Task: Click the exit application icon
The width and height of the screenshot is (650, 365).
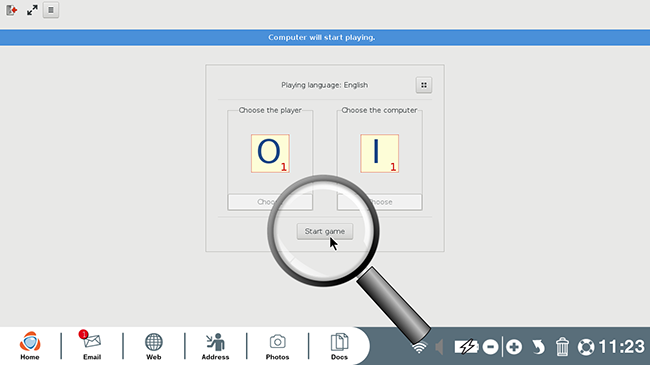Action: coord(12,10)
